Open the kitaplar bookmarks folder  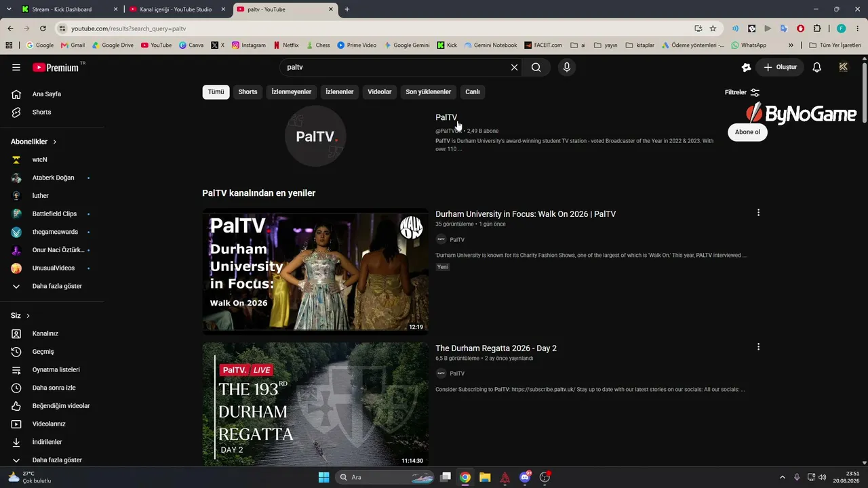click(639, 45)
